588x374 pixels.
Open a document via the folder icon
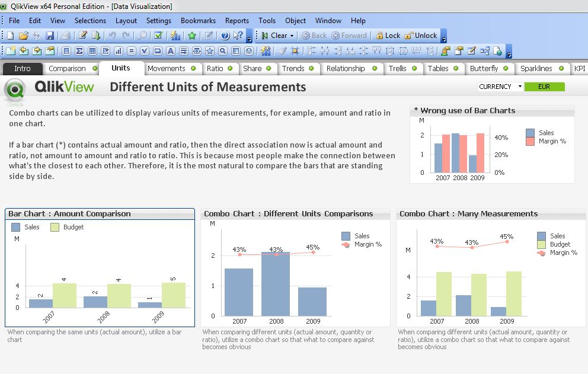click(x=24, y=36)
